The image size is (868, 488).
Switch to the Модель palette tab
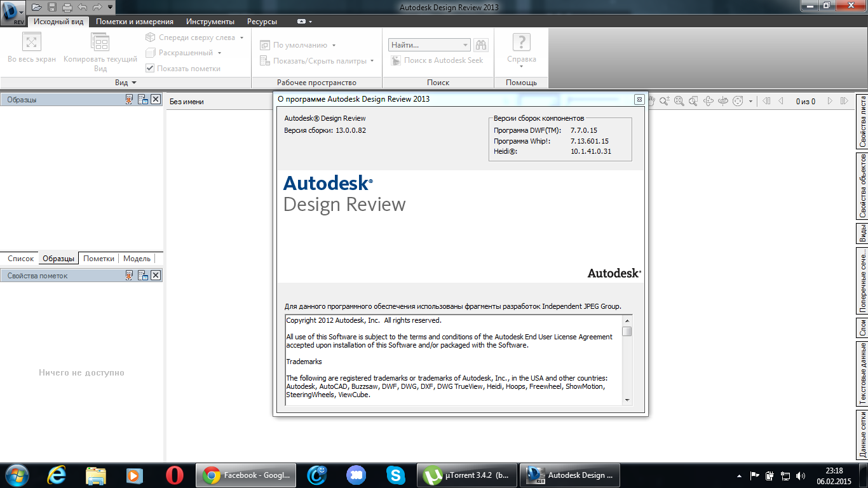137,259
